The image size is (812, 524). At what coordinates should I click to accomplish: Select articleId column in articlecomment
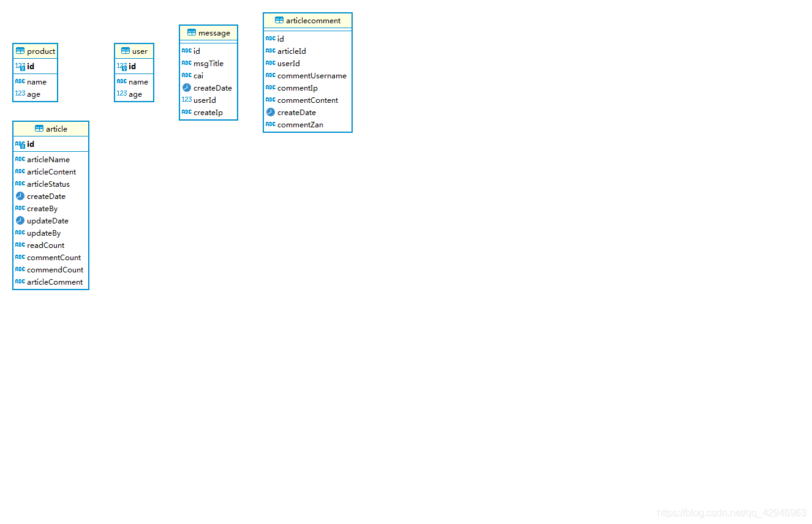[x=307, y=51]
